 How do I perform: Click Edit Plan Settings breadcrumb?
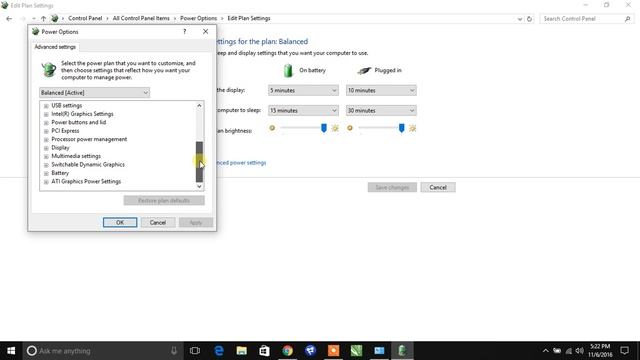(249, 18)
